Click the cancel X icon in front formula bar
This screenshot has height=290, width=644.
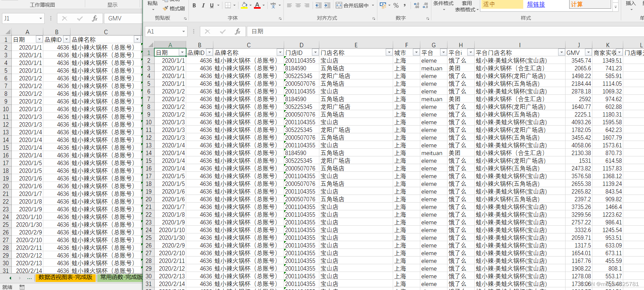[207, 31]
